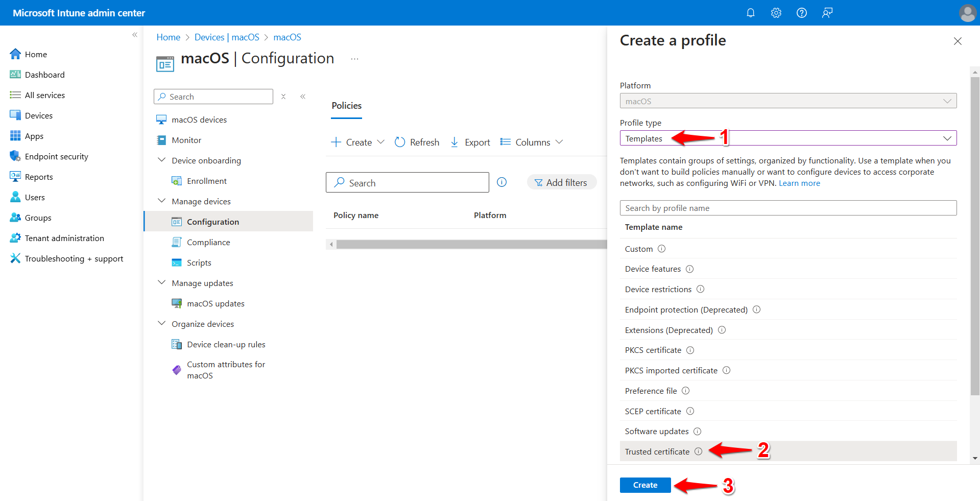Open the more options ellipsis by title
The image size is (980, 501).
tap(354, 59)
